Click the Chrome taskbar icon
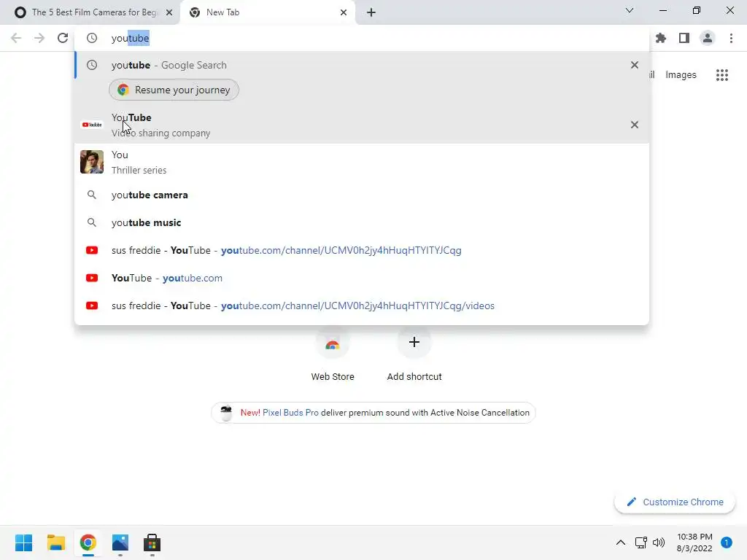This screenshot has height=560, width=747. [x=88, y=542]
